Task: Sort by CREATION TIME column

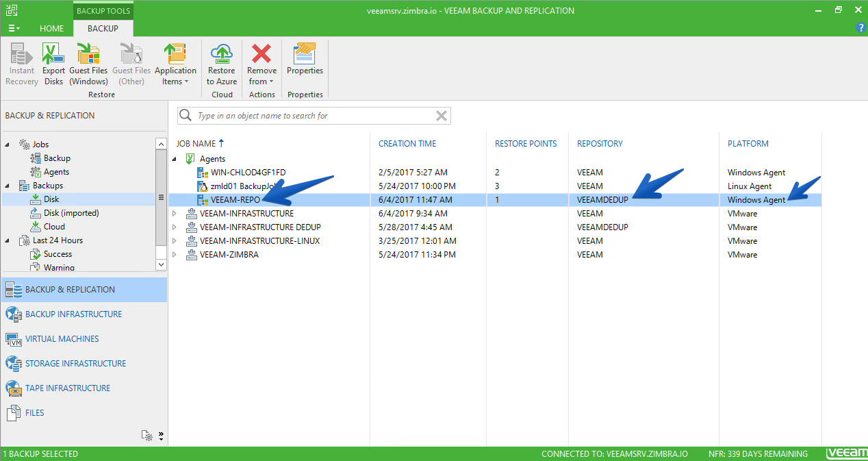Action: click(x=407, y=144)
